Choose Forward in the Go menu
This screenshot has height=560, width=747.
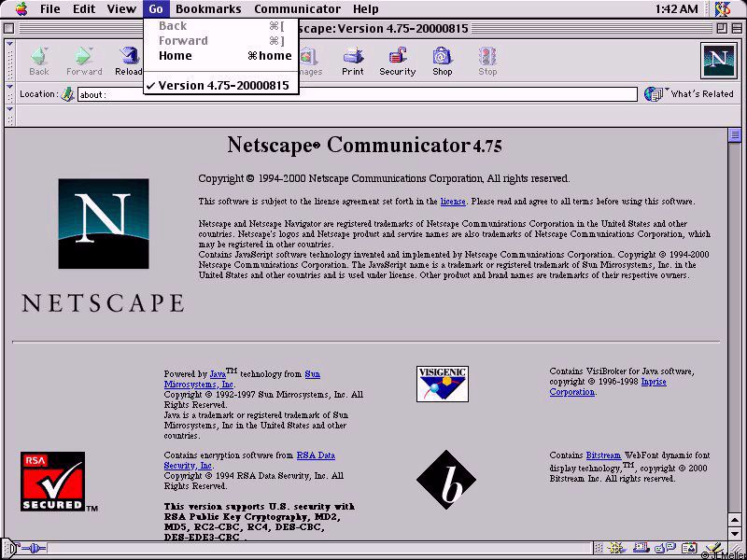tap(221, 40)
